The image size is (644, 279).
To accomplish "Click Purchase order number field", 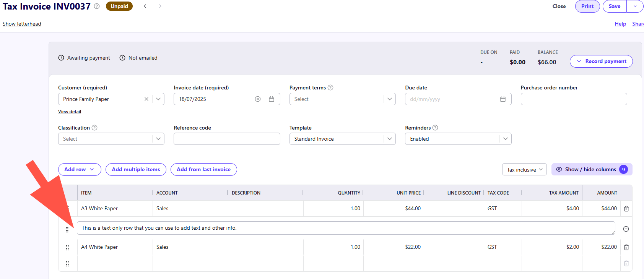I will (x=574, y=99).
